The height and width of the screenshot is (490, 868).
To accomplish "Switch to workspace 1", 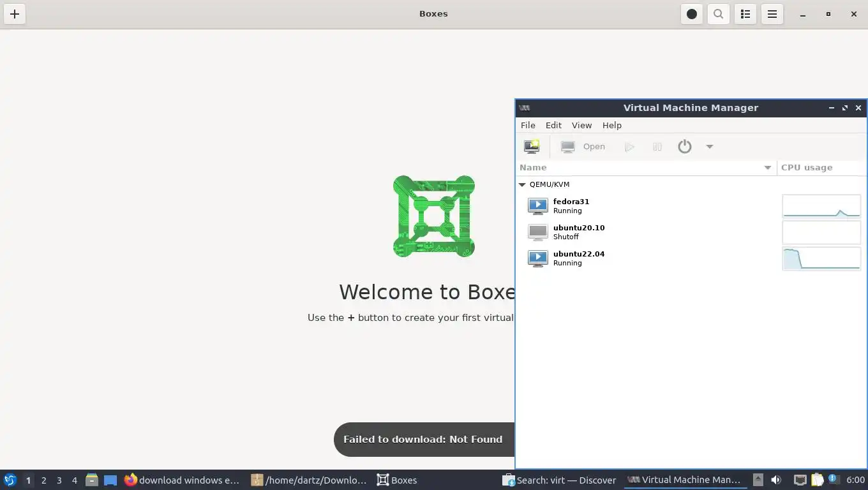I will pyautogui.click(x=28, y=480).
